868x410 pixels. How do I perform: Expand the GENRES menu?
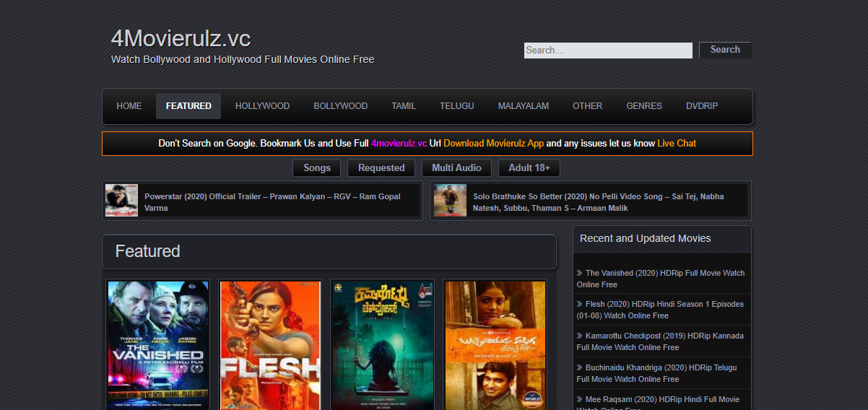(643, 106)
